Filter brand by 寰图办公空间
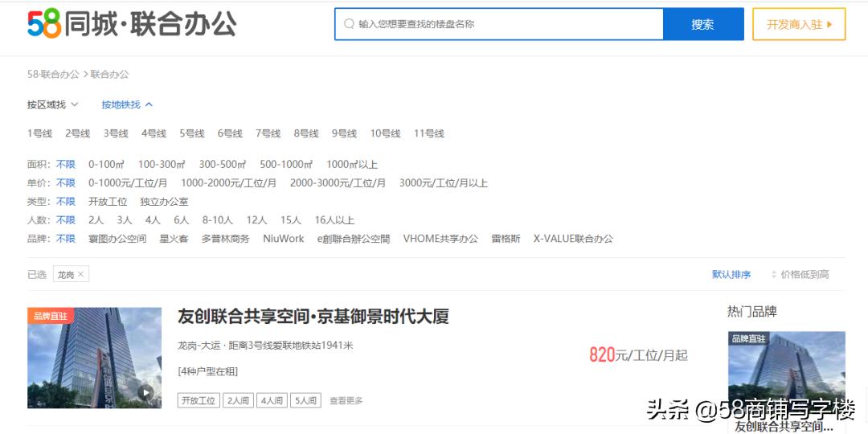868x434 pixels. point(117,240)
